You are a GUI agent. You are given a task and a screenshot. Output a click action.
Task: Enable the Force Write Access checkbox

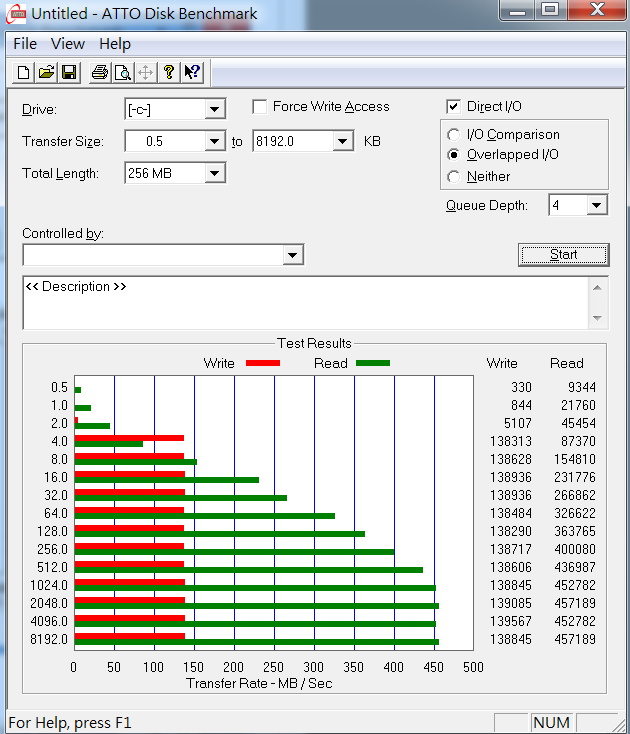(259, 107)
